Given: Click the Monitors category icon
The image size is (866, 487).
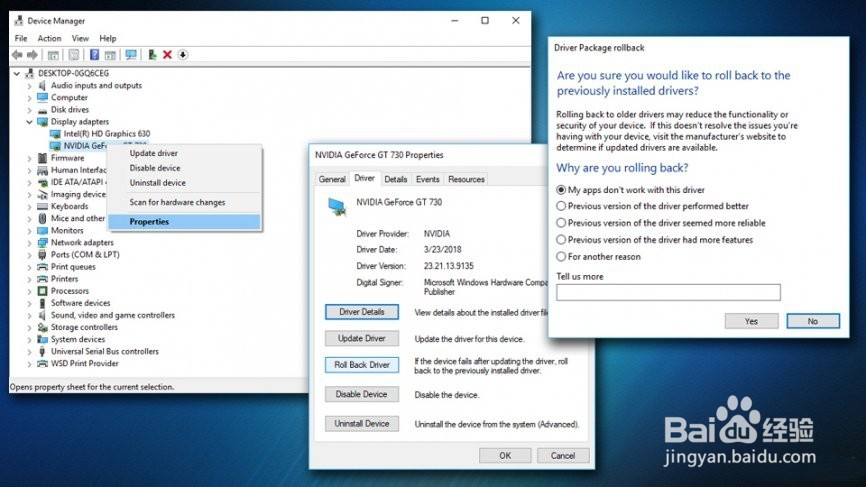Looking at the screenshot, I should pos(42,230).
